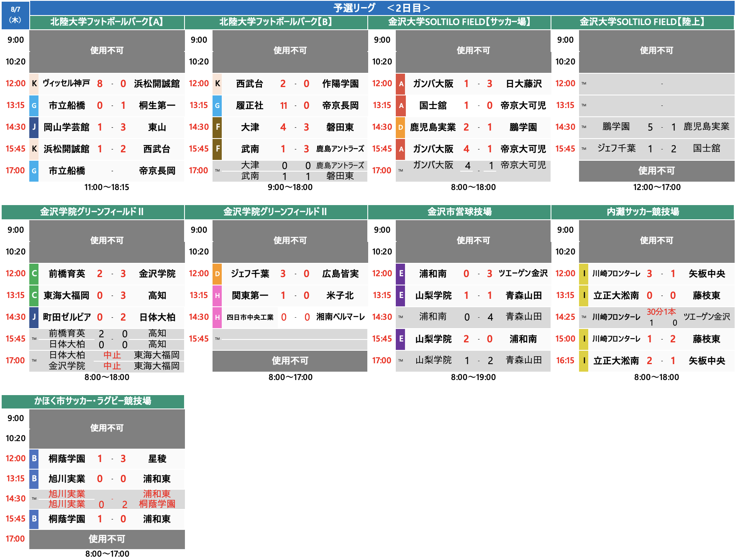
Task: Click the team name 日大藤沢
Action: 523,84
